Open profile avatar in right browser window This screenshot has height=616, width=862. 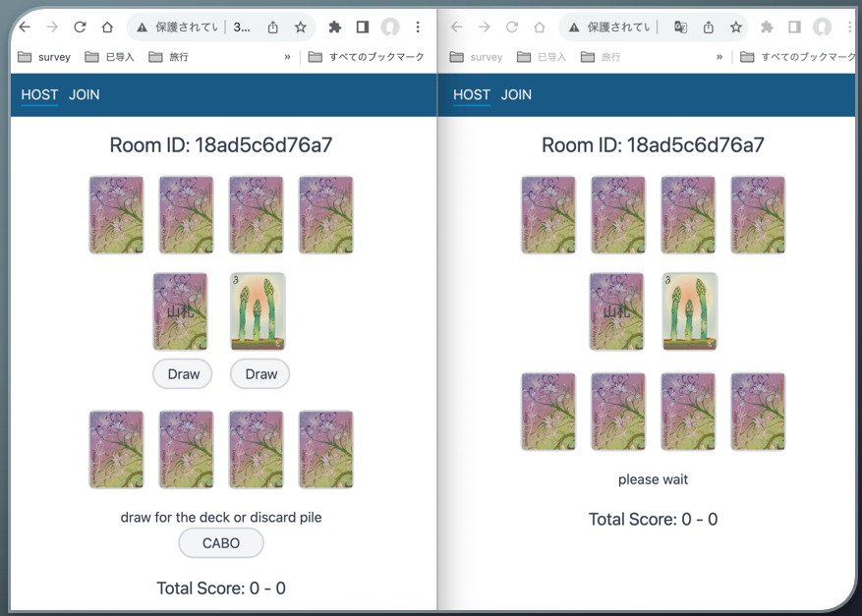[x=823, y=27]
